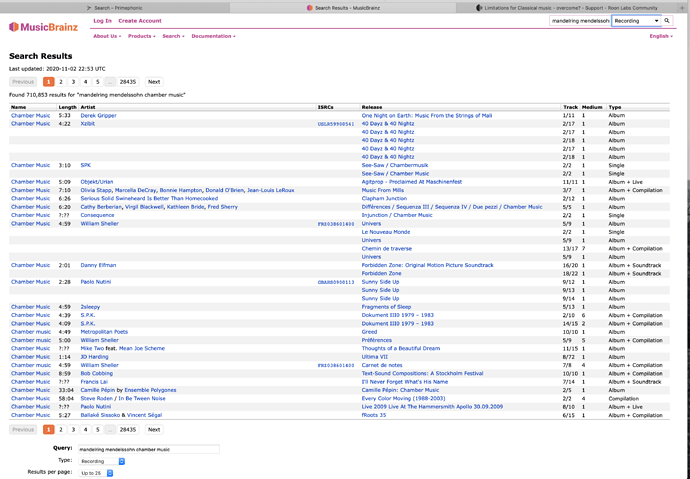Expand the Documentation menu
The width and height of the screenshot is (690, 479).
(213, 36)
